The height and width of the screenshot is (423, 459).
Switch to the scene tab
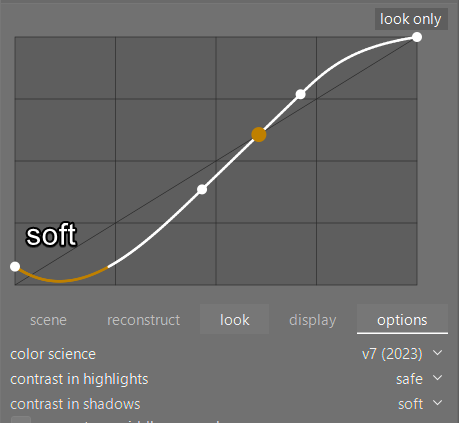coord(48,320)
